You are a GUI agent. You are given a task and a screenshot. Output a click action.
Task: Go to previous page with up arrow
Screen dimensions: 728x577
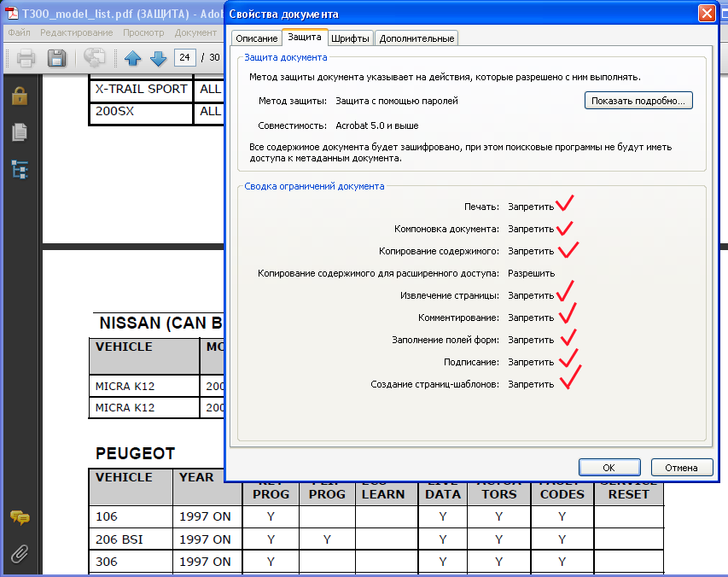tap(133, 58)
